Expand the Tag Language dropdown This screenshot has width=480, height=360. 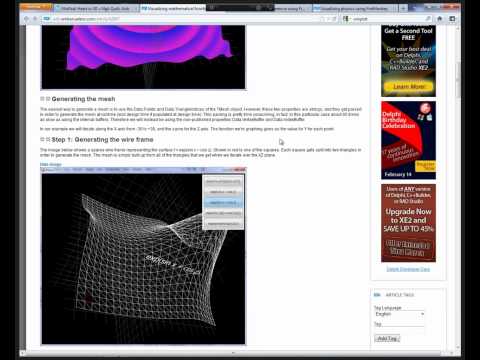click(399, 314)
